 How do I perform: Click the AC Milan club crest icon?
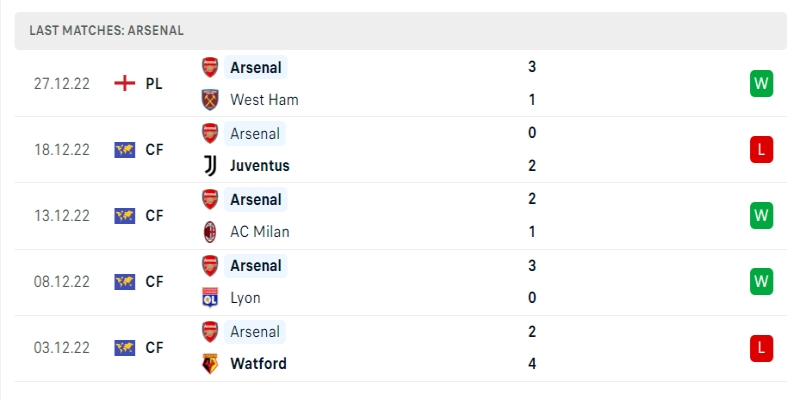click(210, 232)
